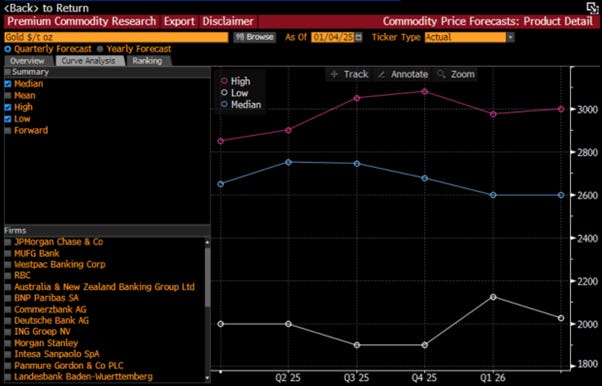Click the firms list scrollbar thumb
The width and height of the screenshot is (602, 386).
click(207, 277)
